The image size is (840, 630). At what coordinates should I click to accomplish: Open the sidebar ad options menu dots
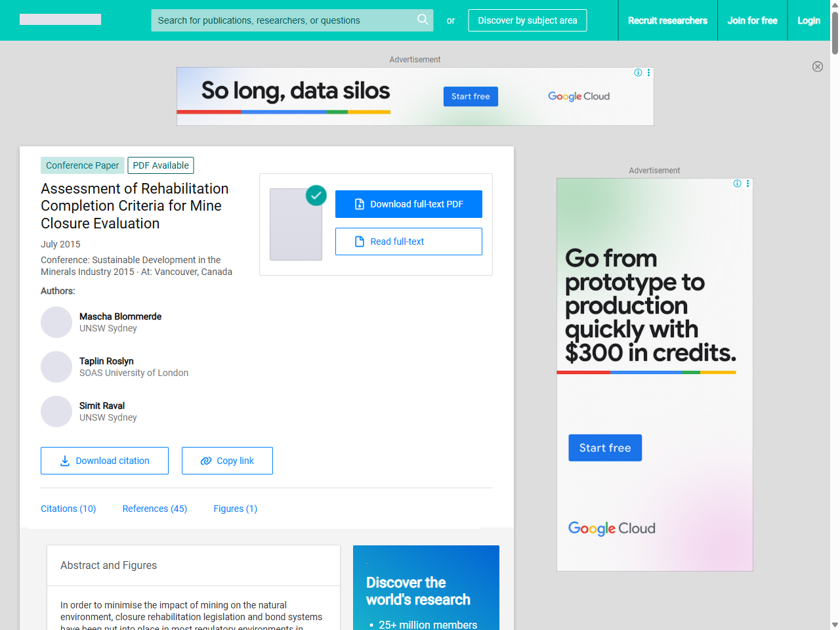747,184
